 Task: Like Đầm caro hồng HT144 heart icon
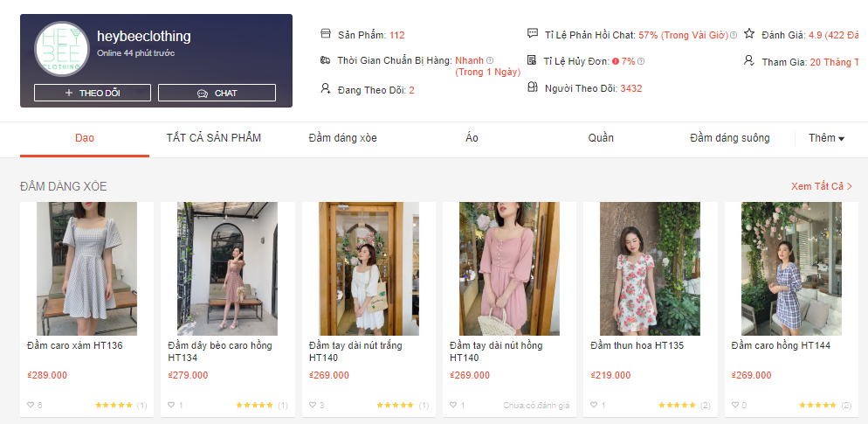(x=734, y=405)
